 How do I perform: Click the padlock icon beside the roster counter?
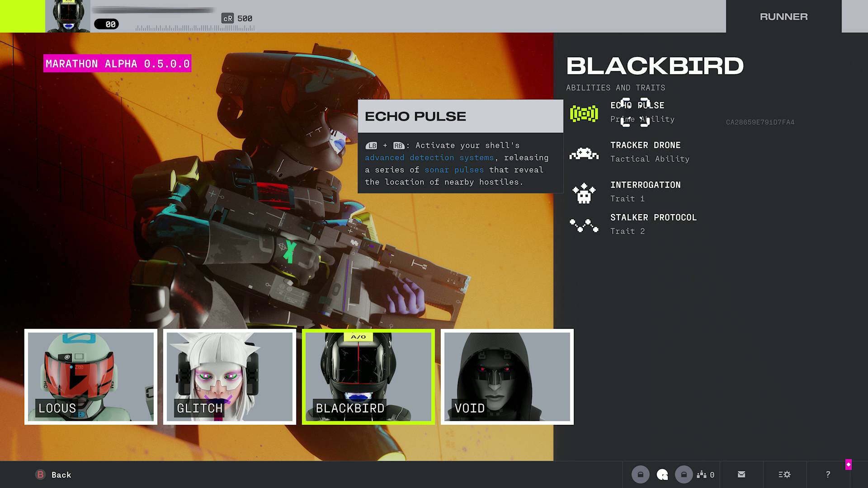point(684,474)
